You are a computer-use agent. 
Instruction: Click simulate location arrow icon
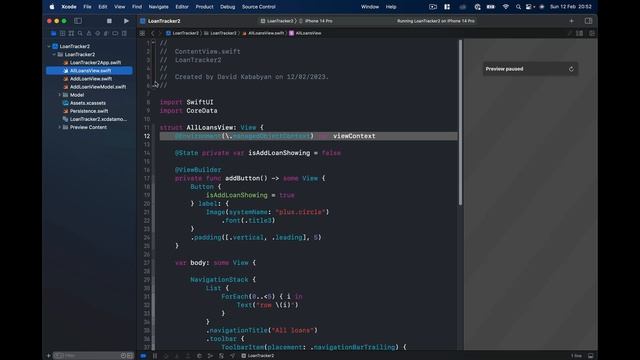click(232, 356)
